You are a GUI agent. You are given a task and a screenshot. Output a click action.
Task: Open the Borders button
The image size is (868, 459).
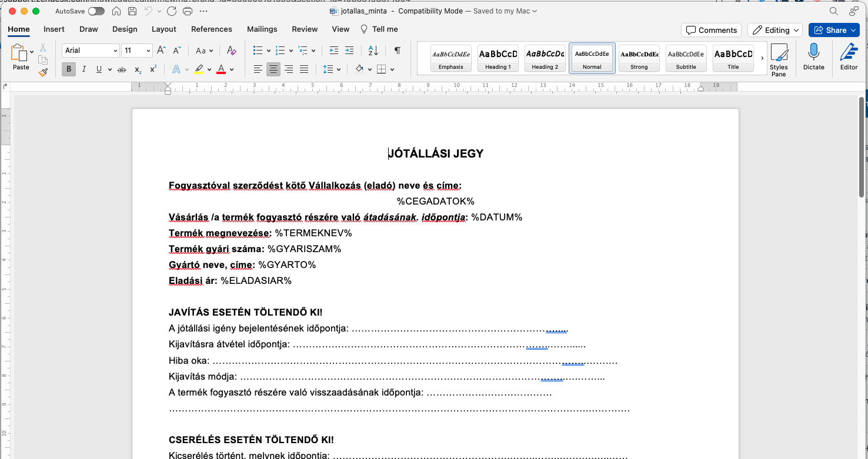[x=381, y=69]
